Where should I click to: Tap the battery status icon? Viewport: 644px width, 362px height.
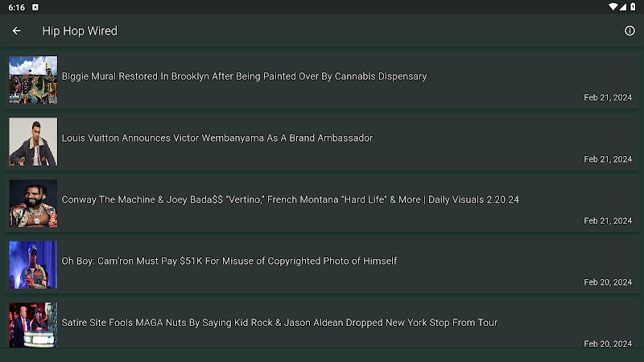point(633,7)
